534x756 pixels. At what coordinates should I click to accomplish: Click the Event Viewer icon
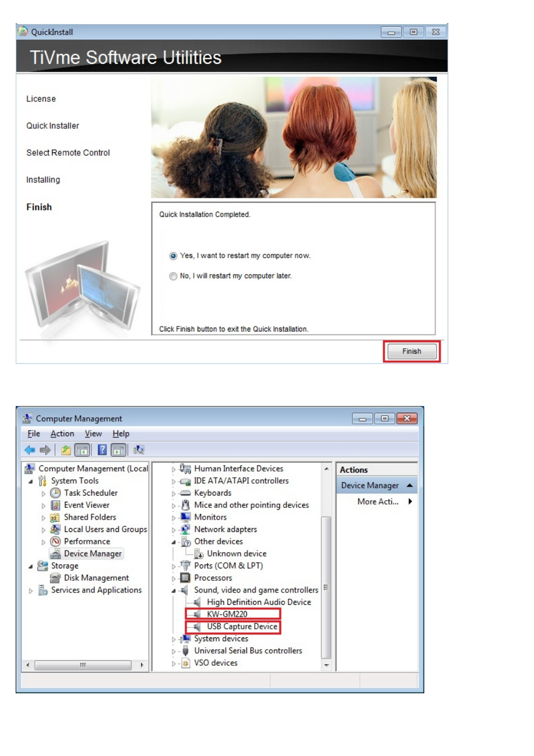55,505
